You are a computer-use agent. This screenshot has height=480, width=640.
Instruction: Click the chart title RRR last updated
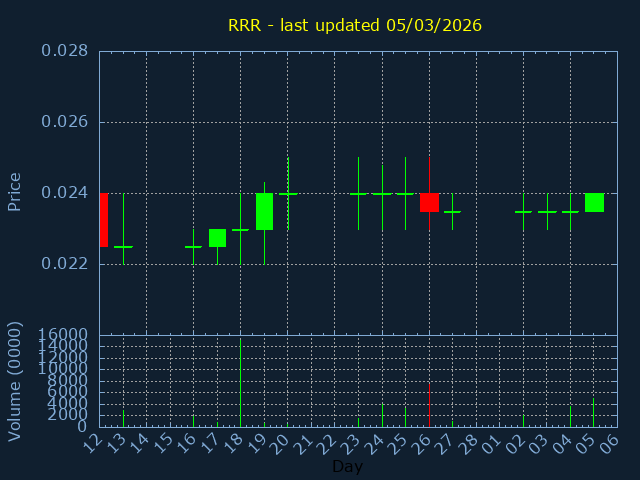point(355,25)
